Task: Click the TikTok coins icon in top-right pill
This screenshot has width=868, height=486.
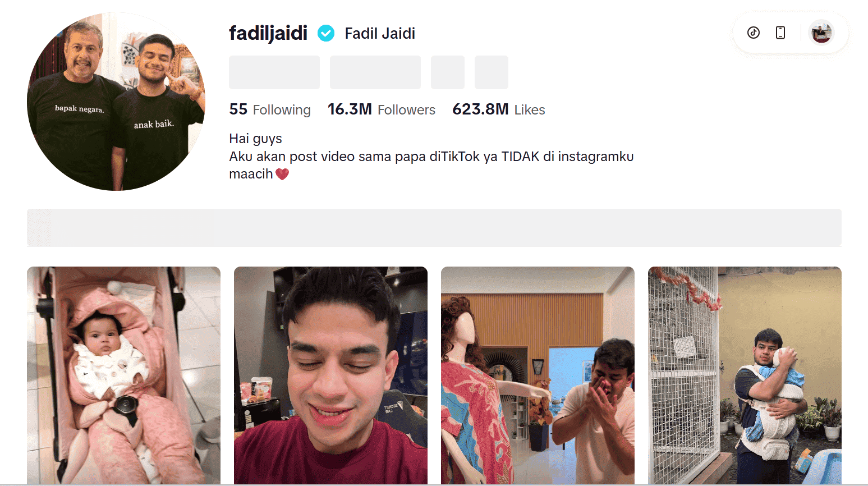Action: pos(754,33)
